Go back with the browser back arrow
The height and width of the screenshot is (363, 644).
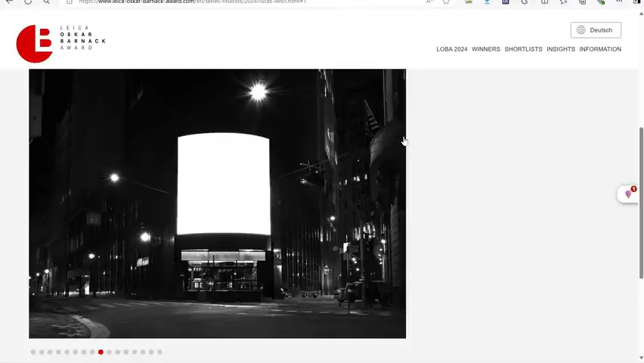tap(9, 2)
